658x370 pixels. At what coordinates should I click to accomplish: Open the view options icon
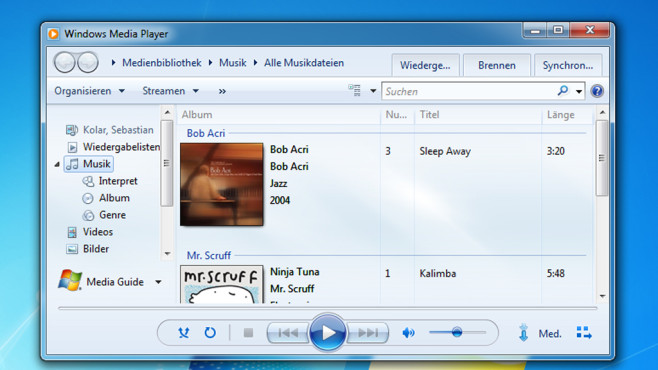355,91
